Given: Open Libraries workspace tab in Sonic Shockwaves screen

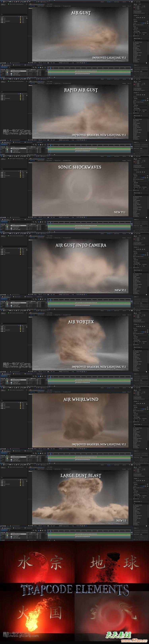Looking at the screenshot, I should click(x=124, y=156).
